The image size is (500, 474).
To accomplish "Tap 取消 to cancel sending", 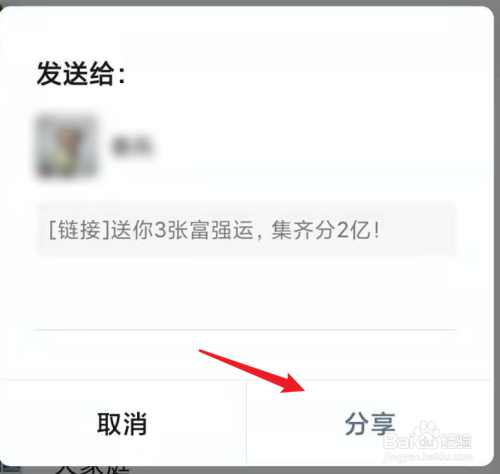I will (x=122, y=423).
